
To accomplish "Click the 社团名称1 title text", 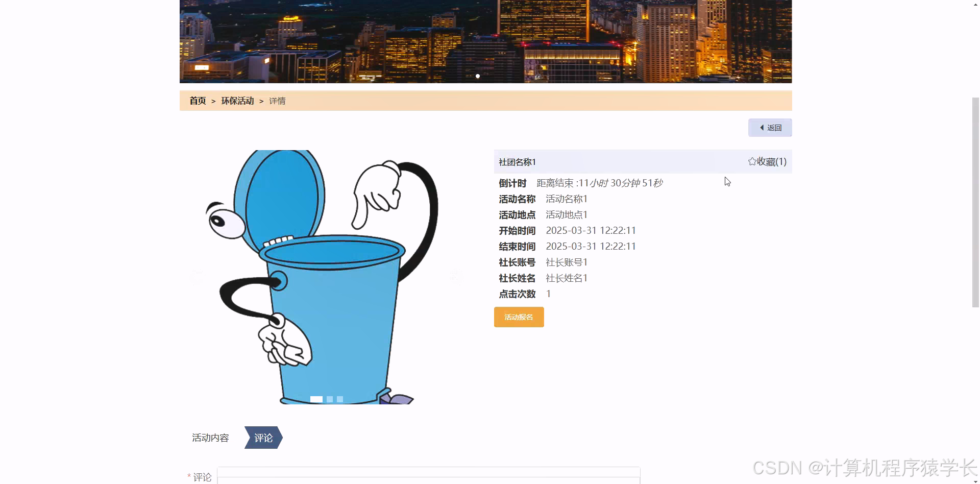I will click(517, 162).
